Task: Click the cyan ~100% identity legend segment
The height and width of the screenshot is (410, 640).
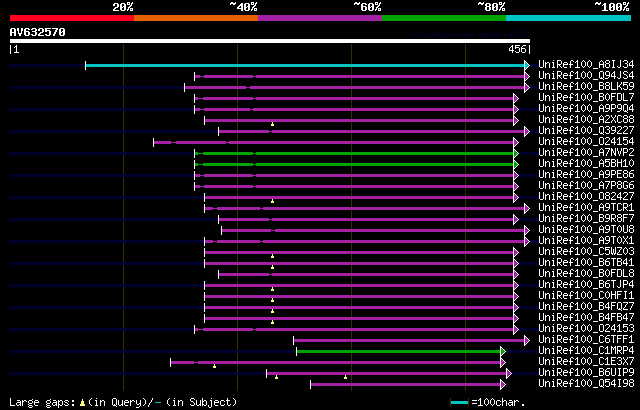Action: click(569, 18)
